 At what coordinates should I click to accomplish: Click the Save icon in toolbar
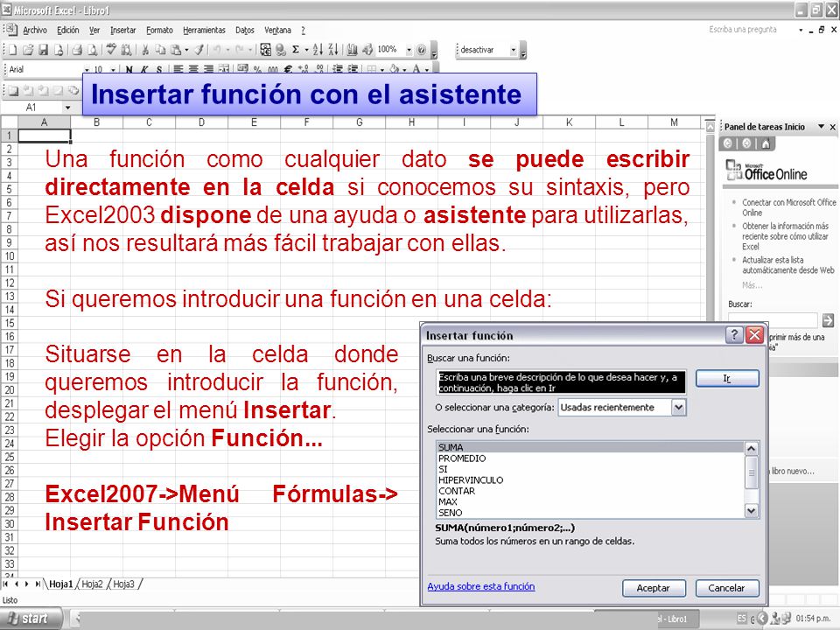[x=44, y=50]
